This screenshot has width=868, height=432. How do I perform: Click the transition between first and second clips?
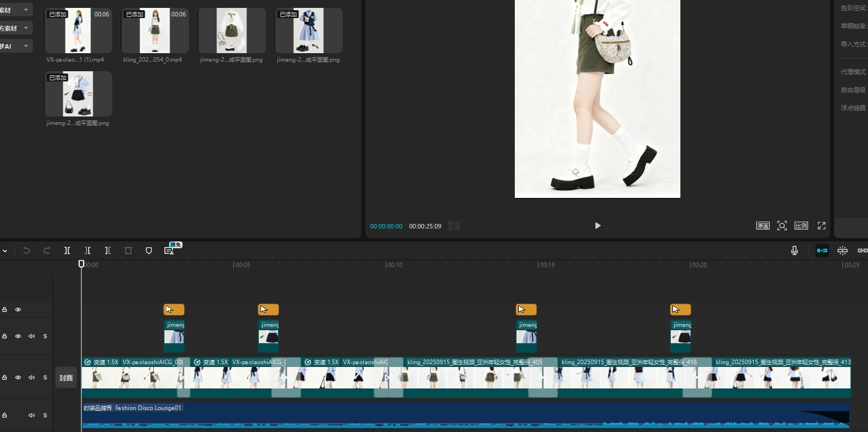click(183, 377)
